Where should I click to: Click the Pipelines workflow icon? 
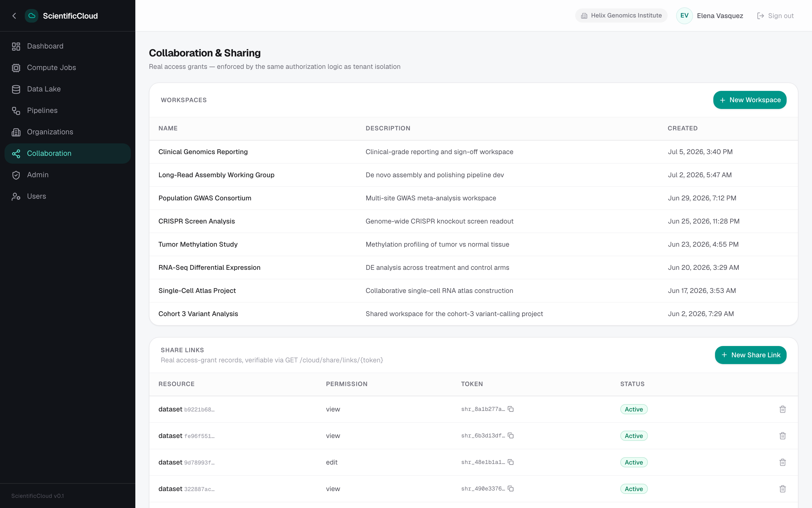[16, 111]
